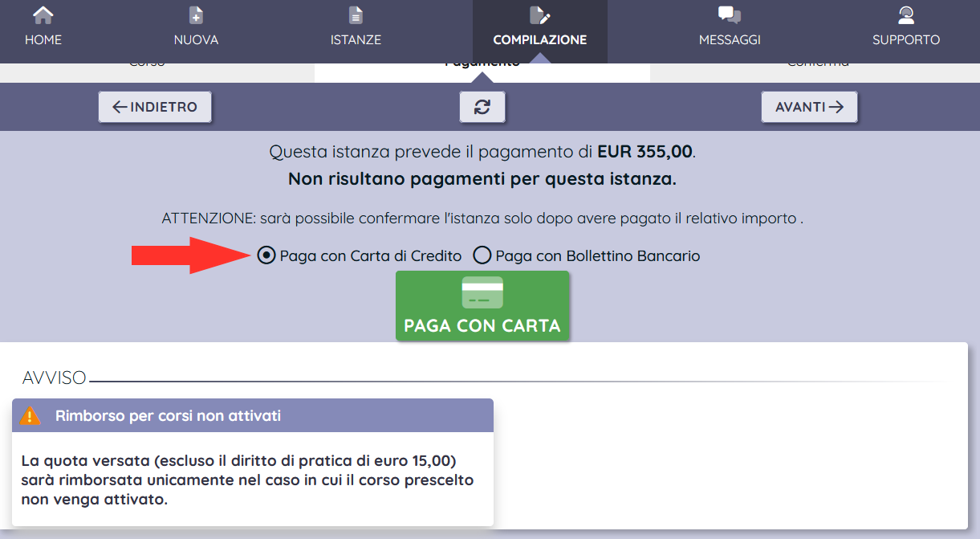Image resolution: width=980 pixels, height=539 pixels.
Task: Open the Messaggi chat bubbles icon
Action: [729, 15]
